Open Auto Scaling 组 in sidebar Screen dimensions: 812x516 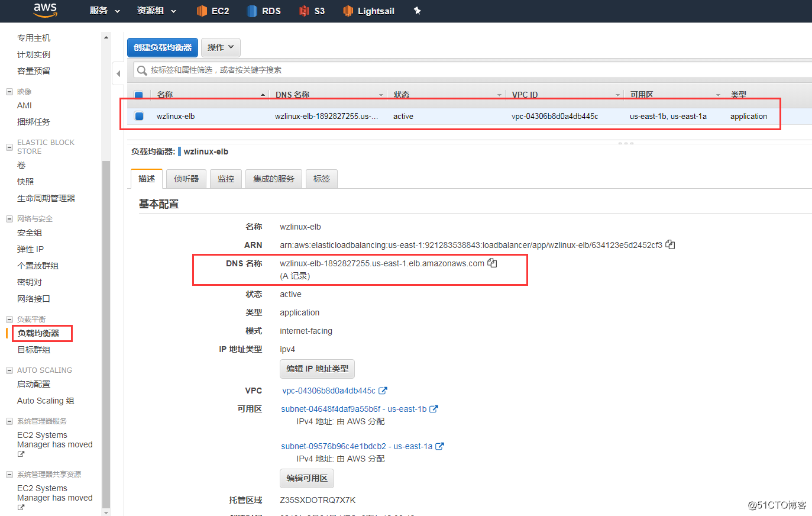(46, 401)
